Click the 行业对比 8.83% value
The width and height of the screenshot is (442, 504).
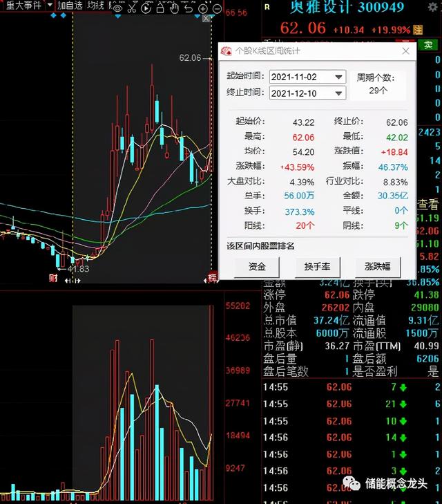point(396,183)
